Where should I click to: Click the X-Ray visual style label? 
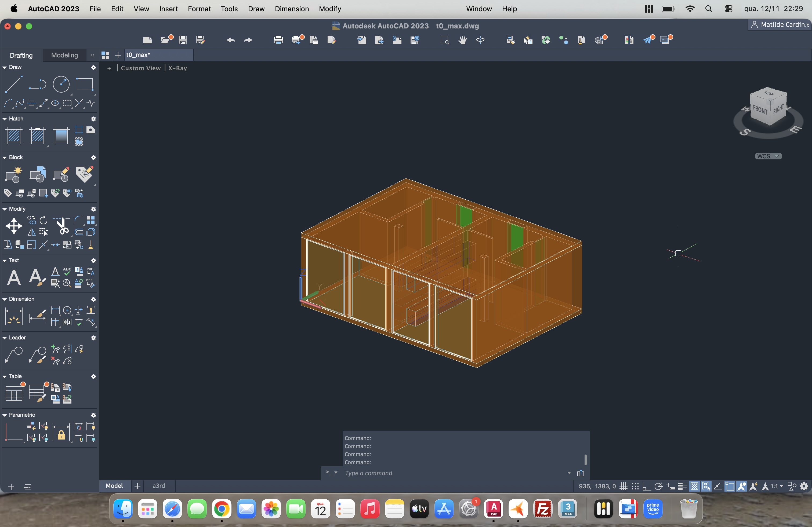point(177,68)
